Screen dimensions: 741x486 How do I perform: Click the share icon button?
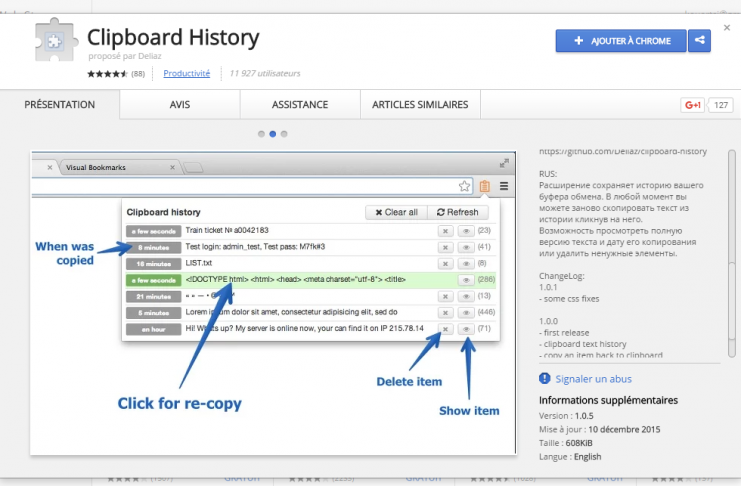(x=699, y=41)
